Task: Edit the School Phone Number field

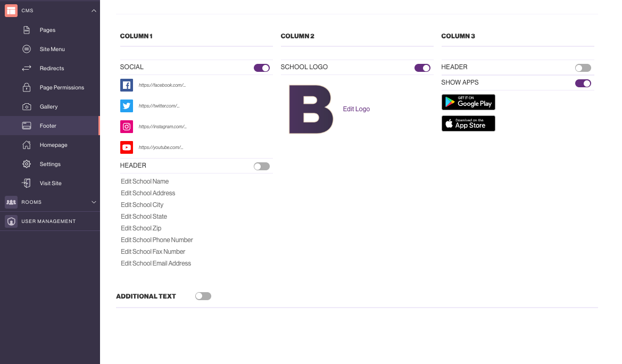Action: tap(157, 240)
